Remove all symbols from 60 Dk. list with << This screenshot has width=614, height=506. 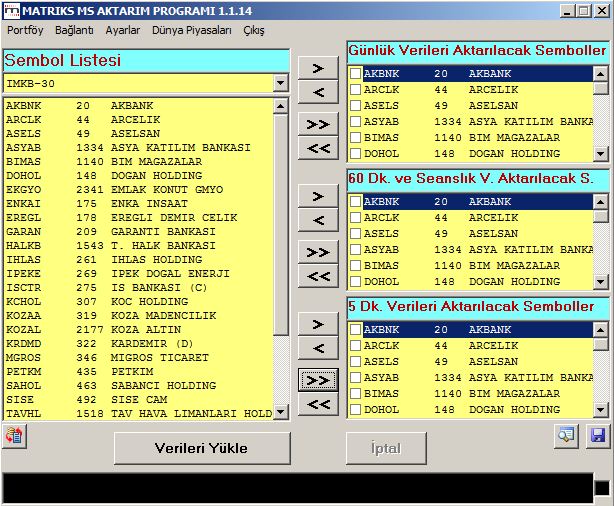318,276
